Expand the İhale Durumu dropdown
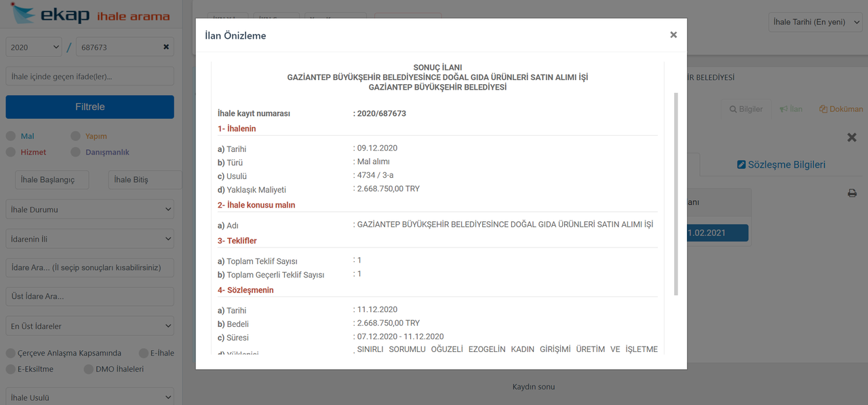 click(90, 210)
